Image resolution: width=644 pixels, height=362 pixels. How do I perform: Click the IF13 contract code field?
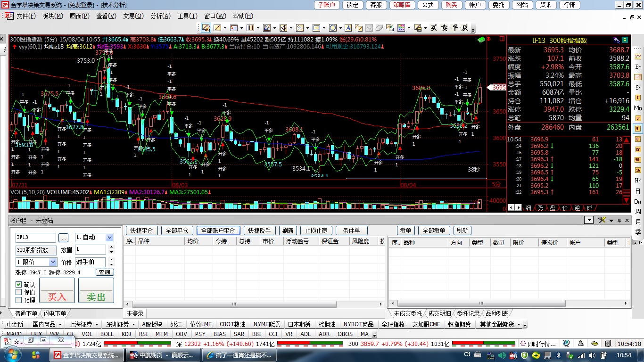pyautogui.click(x=36, y=238)
